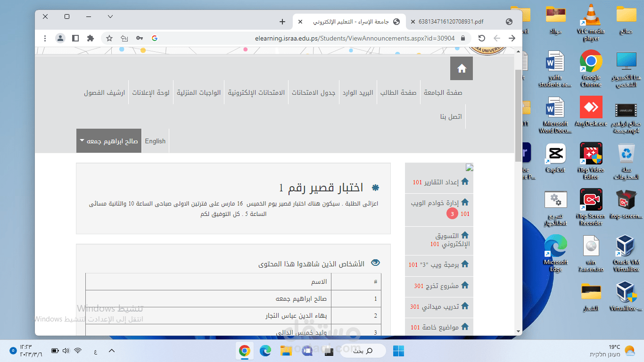Click the red notification badge showing 3

click(452, 214)
